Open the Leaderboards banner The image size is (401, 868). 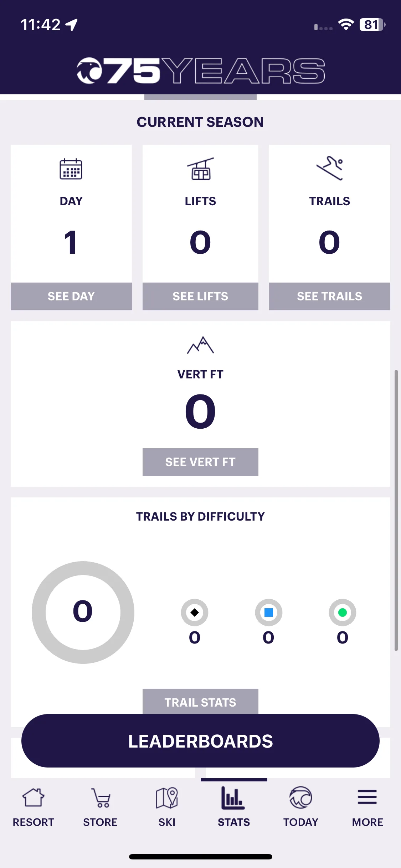(x=200, y=741)
